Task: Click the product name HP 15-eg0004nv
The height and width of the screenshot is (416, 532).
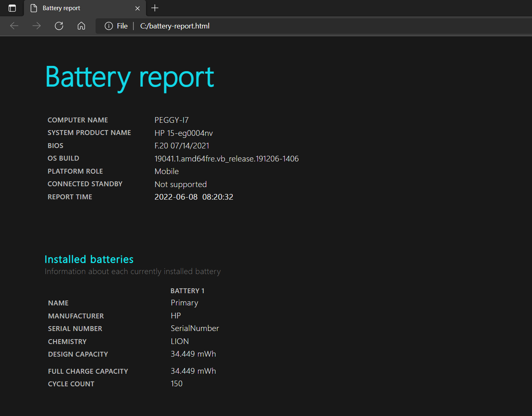Action: pyautogui.click(x=183, y=133)
